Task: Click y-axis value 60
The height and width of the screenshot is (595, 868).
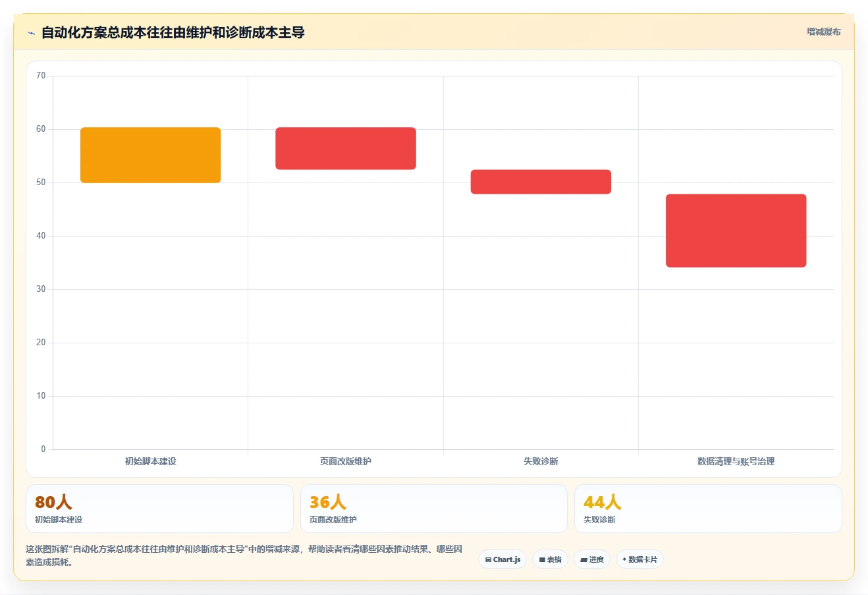Action: pyautogui.click(x=41, y=129)
